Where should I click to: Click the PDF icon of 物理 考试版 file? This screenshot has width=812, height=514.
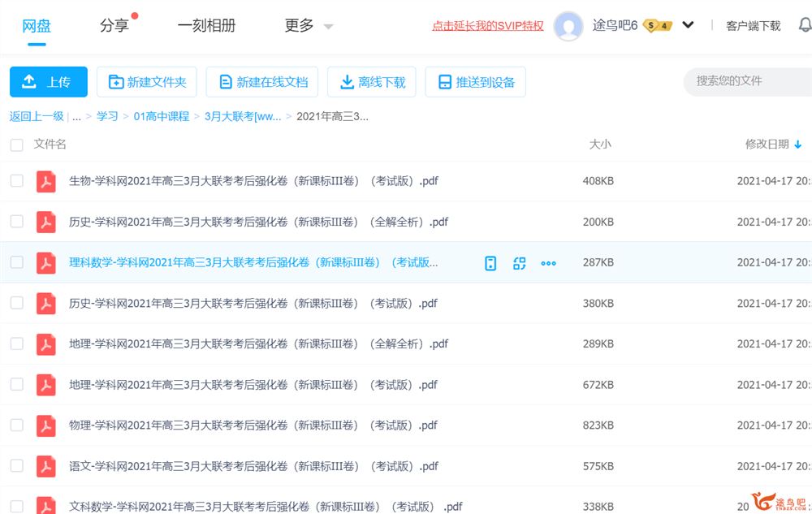tap(46, 425)
